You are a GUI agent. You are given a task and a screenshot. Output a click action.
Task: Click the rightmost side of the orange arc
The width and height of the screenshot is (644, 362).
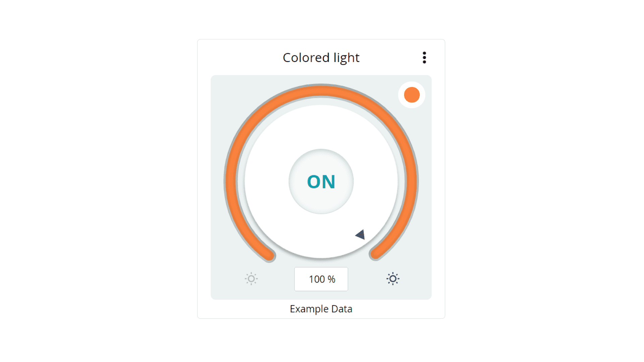click(411, 181)
